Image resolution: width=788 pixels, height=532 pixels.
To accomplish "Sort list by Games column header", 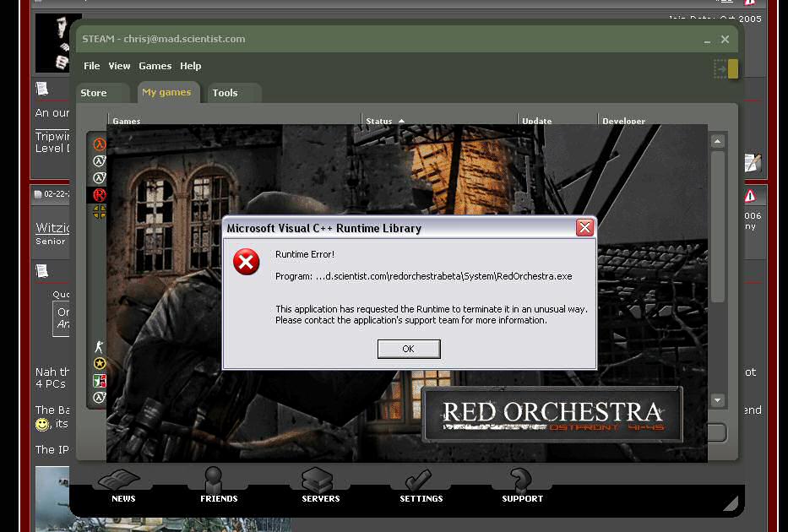I will pyautogui.click(x=127, y=121).
